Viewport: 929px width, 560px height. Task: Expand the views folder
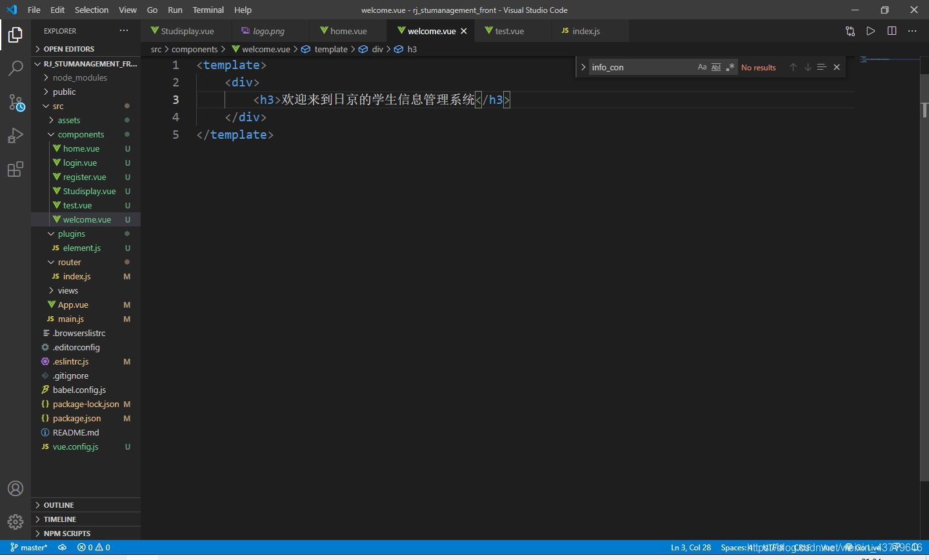pos(86,290)
